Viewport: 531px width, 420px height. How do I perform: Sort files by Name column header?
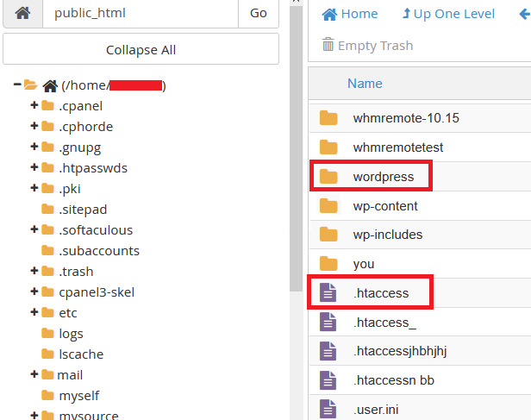click(x=365, y=84)
